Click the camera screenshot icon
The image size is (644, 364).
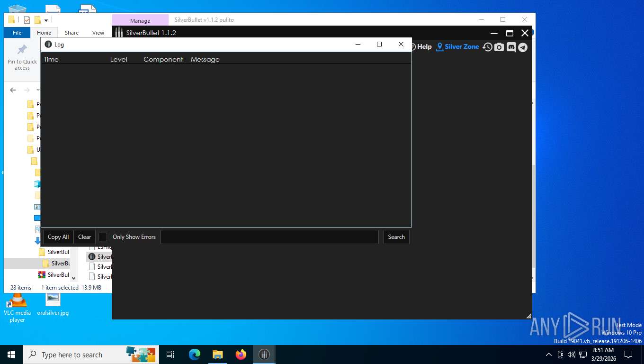(x=499, y=47)
